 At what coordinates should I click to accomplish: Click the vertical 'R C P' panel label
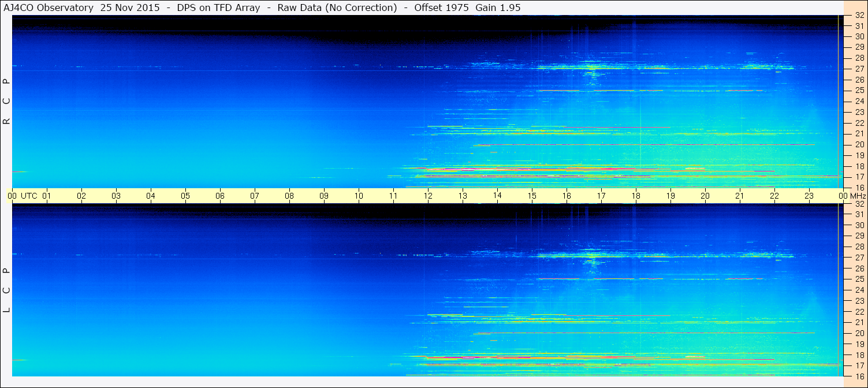[7, 102]
